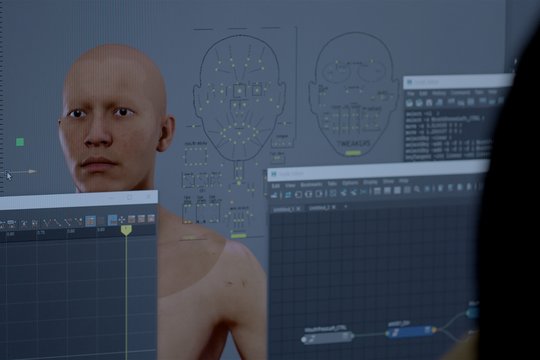540x360 pixels.
Task: Add a new Node Editor tab with plus
Action: (345, 206)
